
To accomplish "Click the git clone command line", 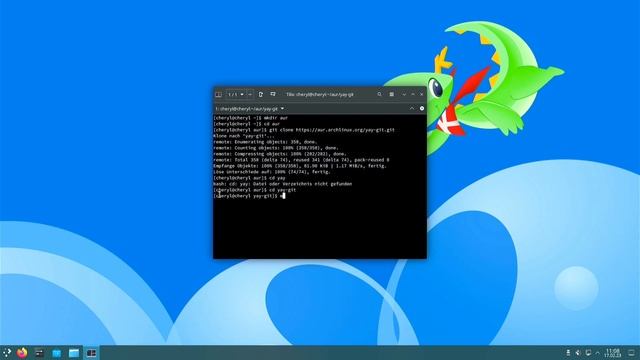I will 304,130.
